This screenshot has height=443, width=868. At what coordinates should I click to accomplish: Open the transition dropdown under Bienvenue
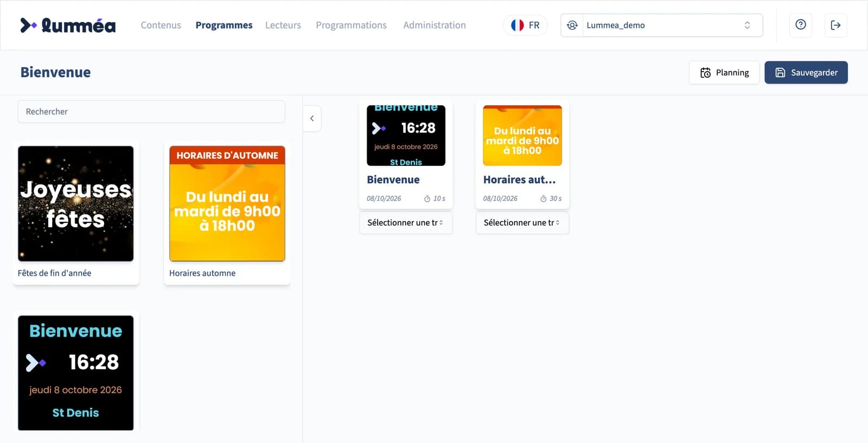pos(406,222)
